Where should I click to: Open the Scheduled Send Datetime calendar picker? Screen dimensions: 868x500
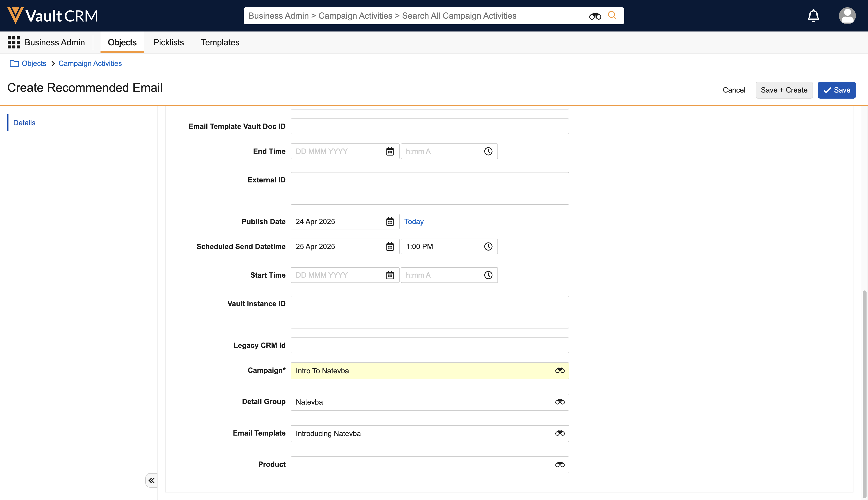click(390, 247)
